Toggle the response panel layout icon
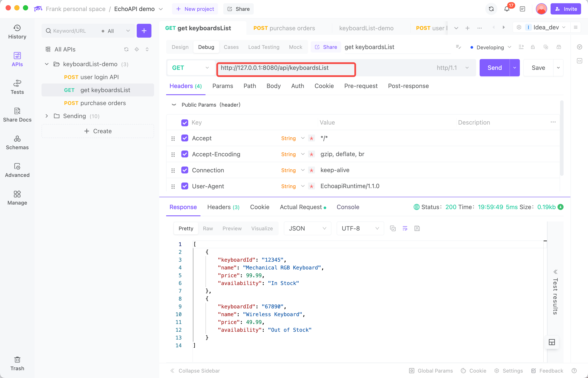This screenshot has height=378, width=588. click(552, 342)
